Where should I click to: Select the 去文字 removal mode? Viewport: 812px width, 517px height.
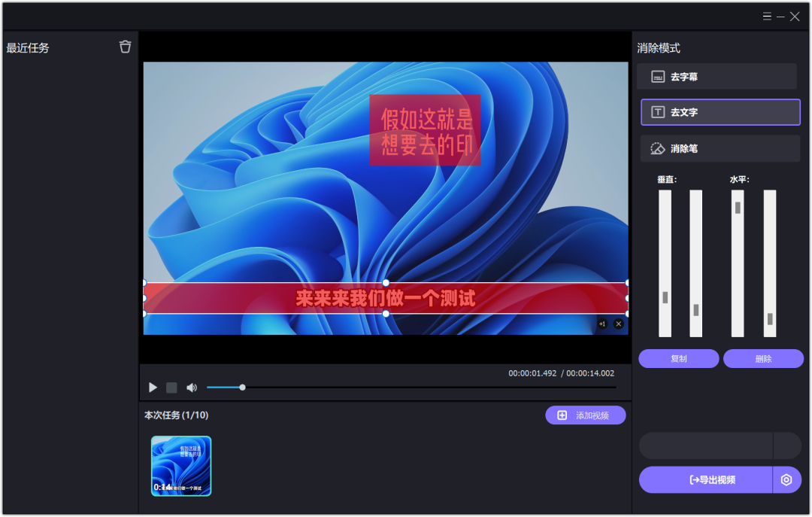pos(720,112)
